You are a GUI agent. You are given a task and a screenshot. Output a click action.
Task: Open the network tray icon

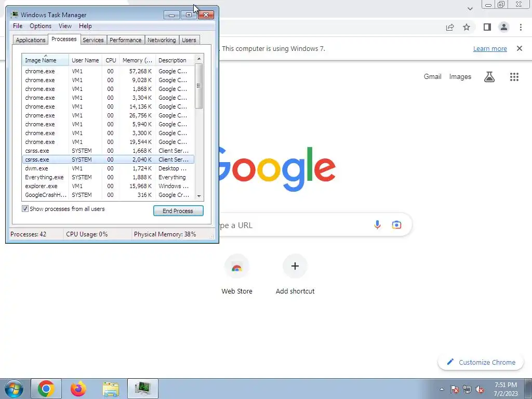(467, 389)
